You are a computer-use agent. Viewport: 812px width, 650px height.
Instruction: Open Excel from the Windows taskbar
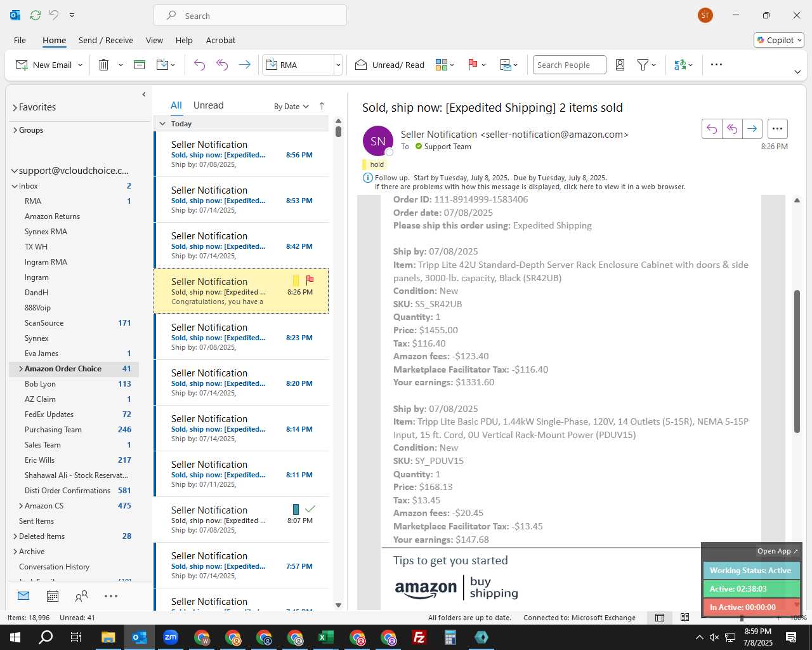click(x=326, y=637)
